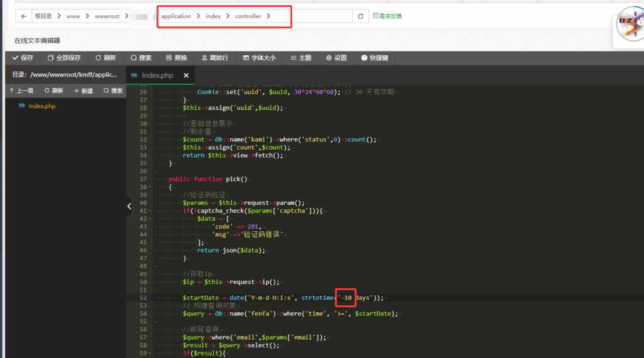
Task: Collapse the sidebar with the left chevron handle
Action: tap(129, 206)
